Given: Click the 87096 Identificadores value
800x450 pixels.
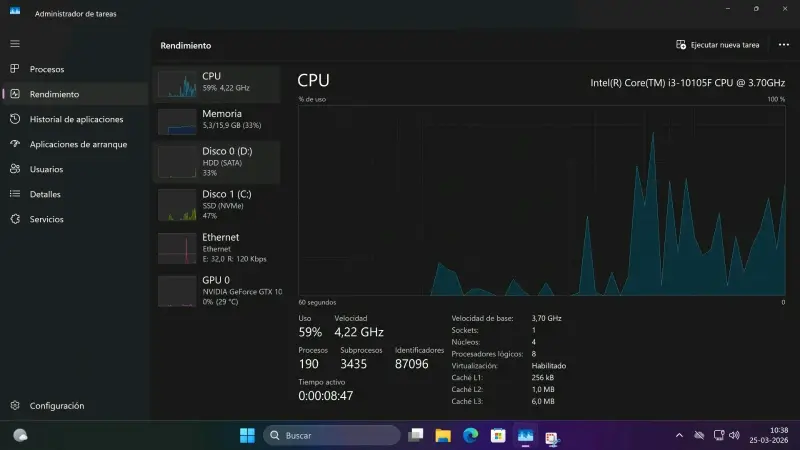Looking at the screenshot, I should coord(412,364).
